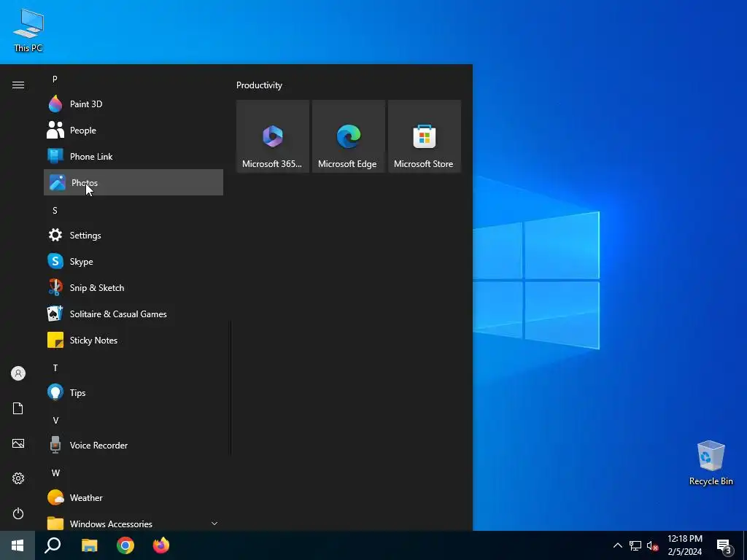This screenshot has height=560, width=747.
Task: Click the Windows Start button
Action: (18, 545)
